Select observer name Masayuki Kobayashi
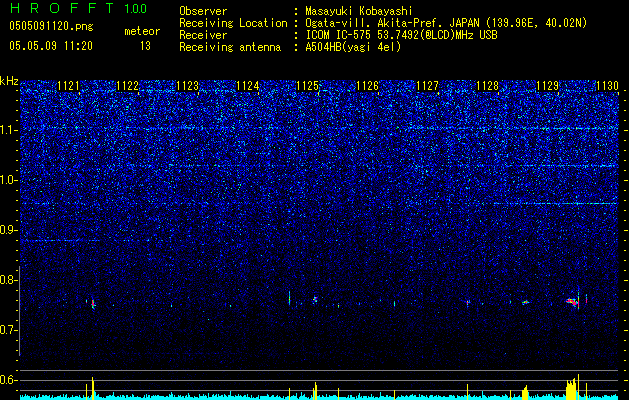 pyautogui.click(x=359, y=11)
